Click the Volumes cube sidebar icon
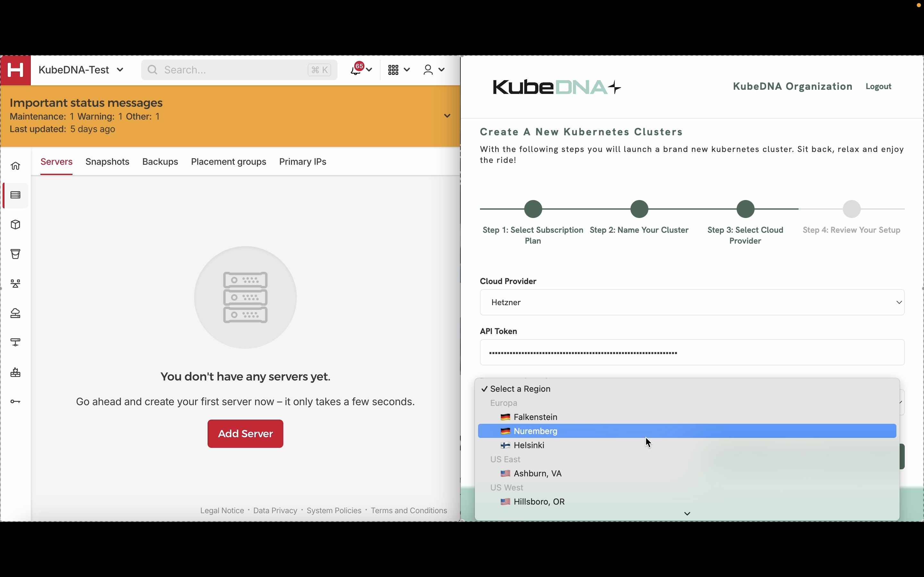 pyautogui.click(x=16, y=225)
